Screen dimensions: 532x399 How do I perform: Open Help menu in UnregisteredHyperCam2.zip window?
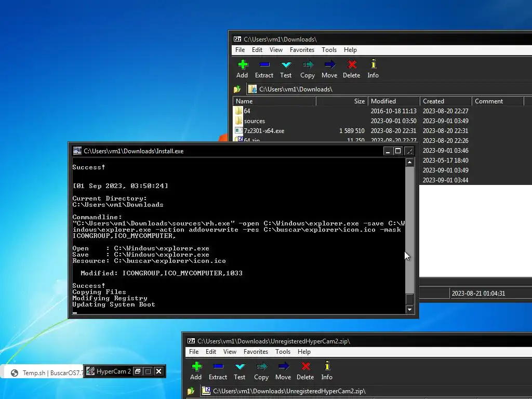pos(304,352)
